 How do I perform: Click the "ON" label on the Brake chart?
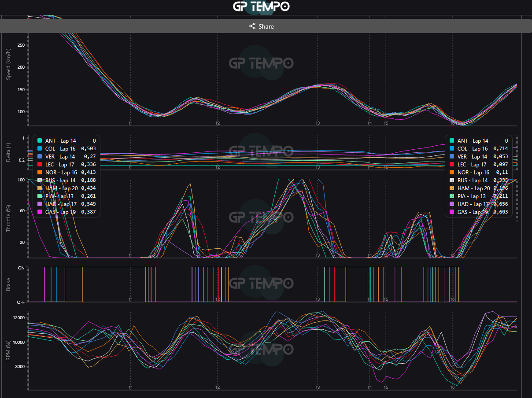tap(21, 268)
